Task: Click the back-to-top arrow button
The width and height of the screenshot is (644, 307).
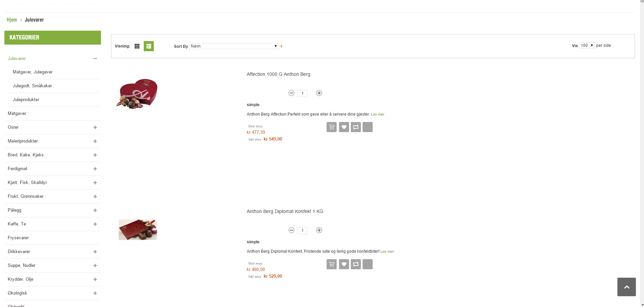Action: 626,287
